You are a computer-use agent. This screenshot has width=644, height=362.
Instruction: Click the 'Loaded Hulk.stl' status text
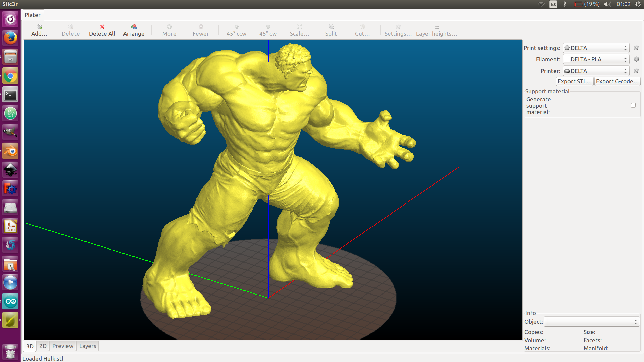(x=43, y=359)
